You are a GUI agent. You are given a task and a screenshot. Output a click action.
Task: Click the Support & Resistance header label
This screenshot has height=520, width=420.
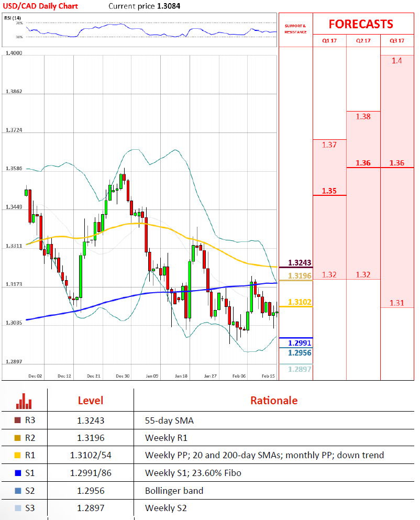pyautogui.click(x=295, y=29)
